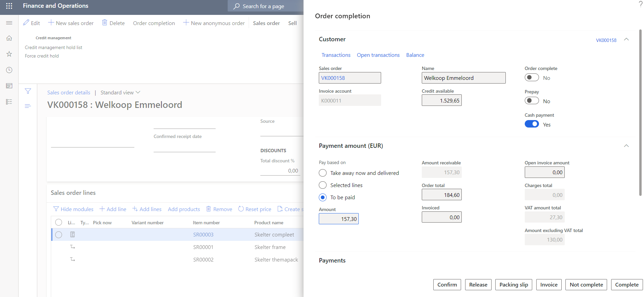Open the Open transactions link
Viewport: 644px width, 297px height.
click(378, 55)
